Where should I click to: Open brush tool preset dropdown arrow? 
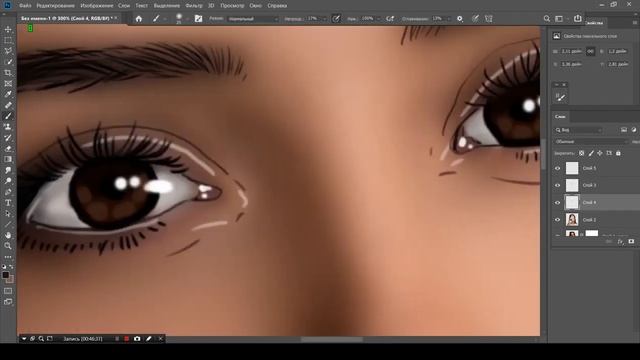(x=165, y=19)
